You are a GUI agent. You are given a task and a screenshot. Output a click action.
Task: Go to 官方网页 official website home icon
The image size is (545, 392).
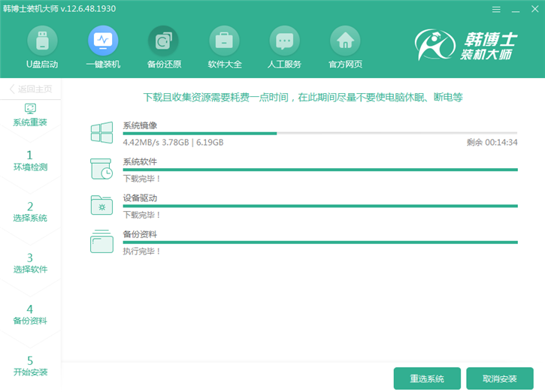point(345,40)
